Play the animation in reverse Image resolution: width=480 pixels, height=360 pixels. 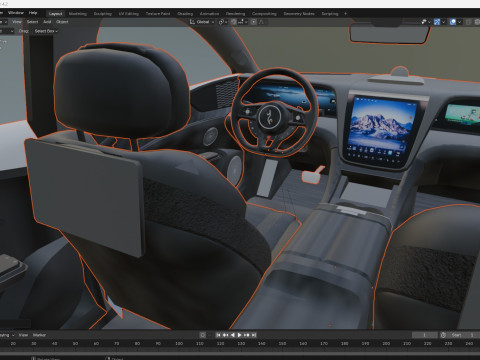[x=232, y=335]
